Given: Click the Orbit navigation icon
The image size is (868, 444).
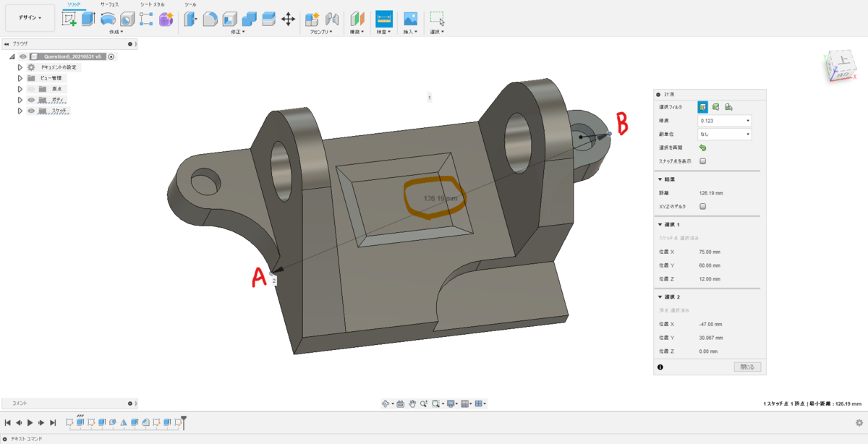Looking at the screenshot, I should (387, 404).
